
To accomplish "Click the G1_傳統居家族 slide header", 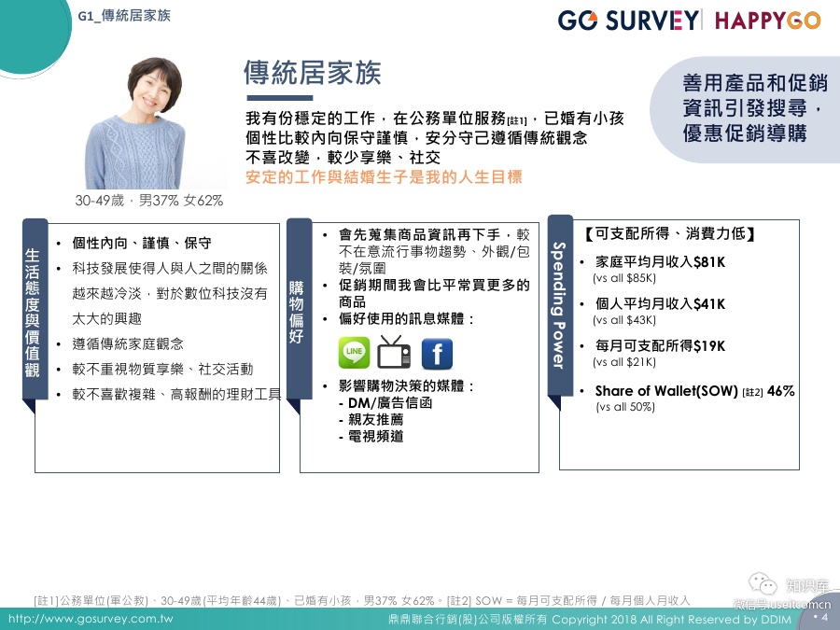I will (124, 16).
